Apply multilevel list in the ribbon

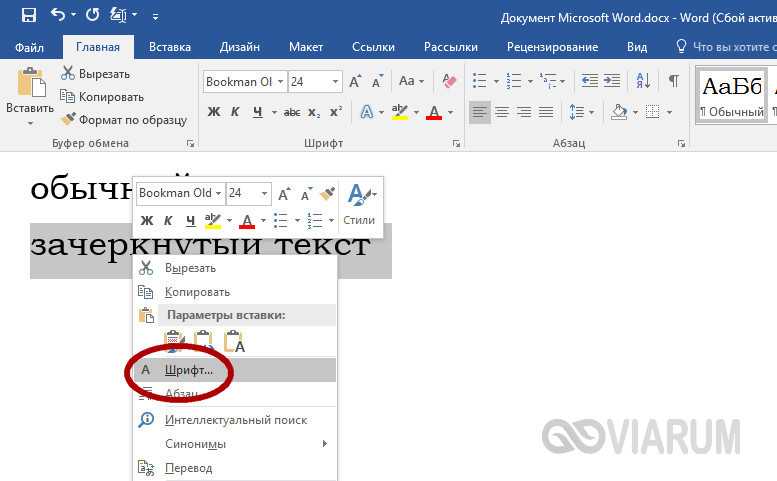(x=548, y=80)
